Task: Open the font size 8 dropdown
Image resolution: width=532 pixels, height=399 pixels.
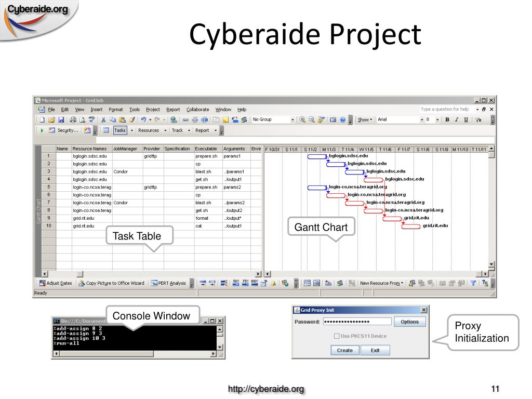Action: (437, 120)
